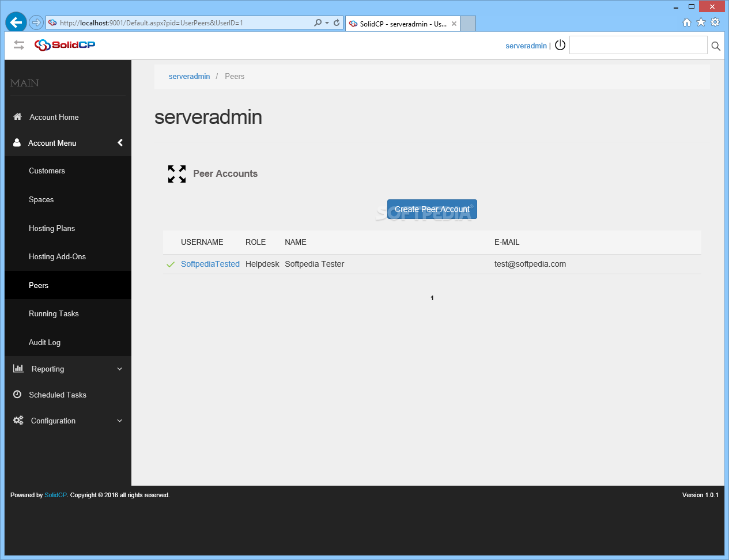Viewport: 729px width, 560px height.
Task: Refresh the page using reload icon
Action: tap(337, 23)
